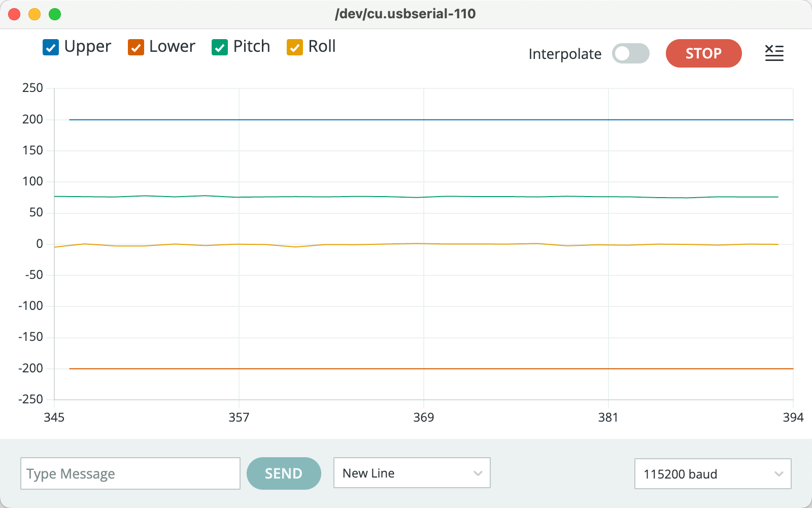This screenshot has height=508, width=812.
Task: Open the New Line ending dropdown
Action: coord(412,473)
